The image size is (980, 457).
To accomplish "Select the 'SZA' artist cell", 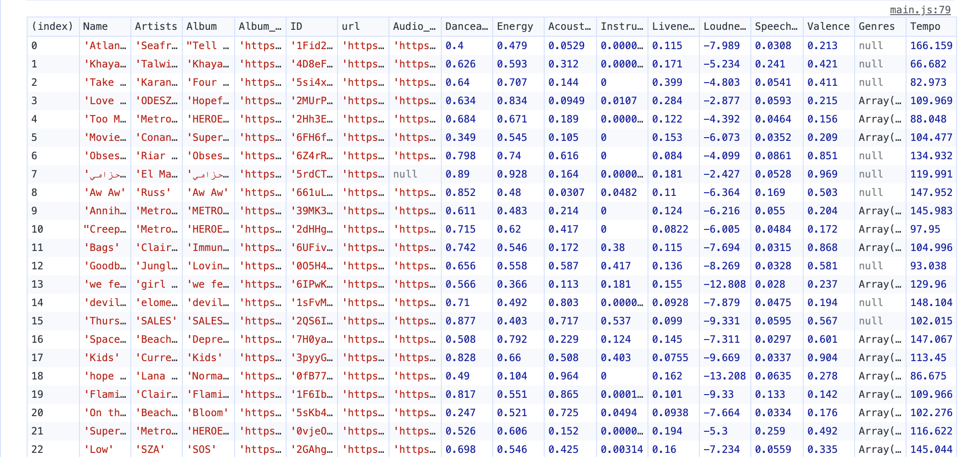I will click(x=150, y=450).
